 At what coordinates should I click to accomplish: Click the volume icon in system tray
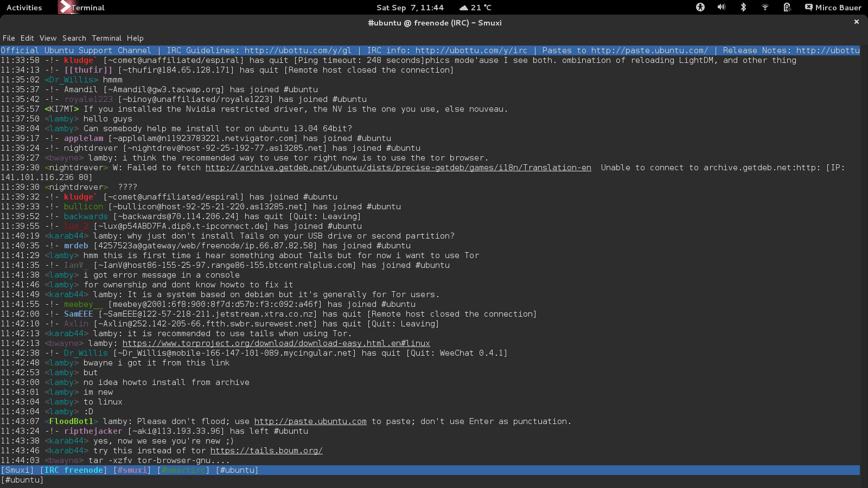coord(722,8)
